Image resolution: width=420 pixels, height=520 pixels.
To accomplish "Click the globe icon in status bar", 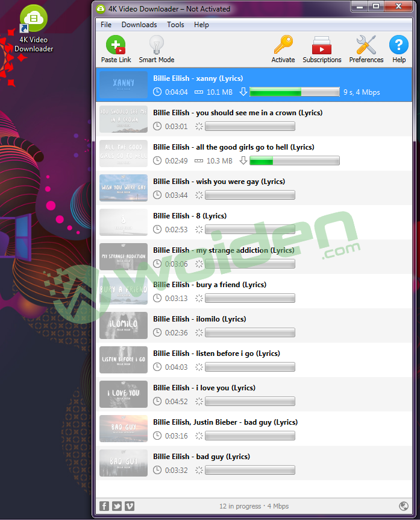I will [404, 506].
